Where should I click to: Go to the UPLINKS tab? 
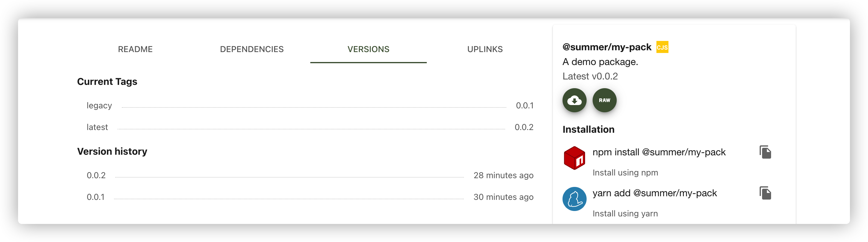point(485,49)
